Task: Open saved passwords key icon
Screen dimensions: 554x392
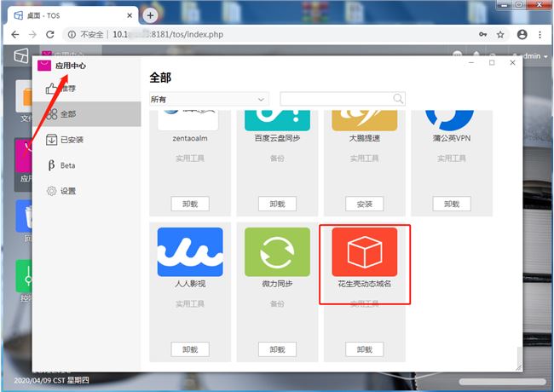Action: tap(482, 34)
